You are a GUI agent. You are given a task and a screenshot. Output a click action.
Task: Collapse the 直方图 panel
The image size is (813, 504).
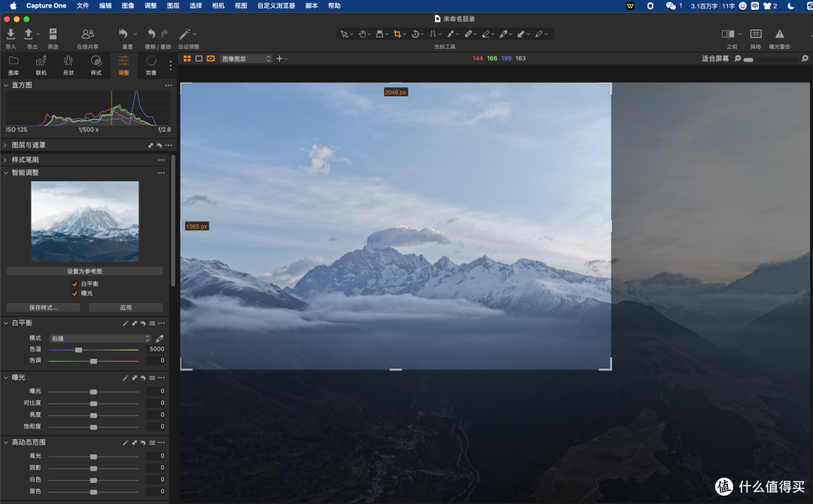[x=6, y=85]
